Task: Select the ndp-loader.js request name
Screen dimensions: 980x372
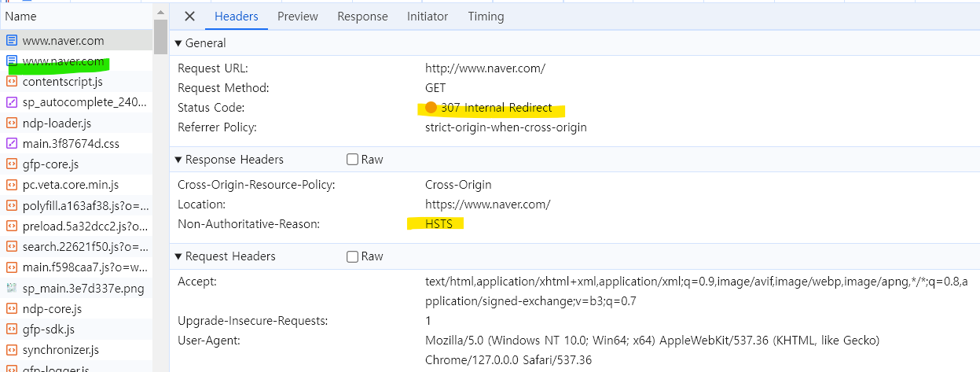Action: tap(57, 123)
